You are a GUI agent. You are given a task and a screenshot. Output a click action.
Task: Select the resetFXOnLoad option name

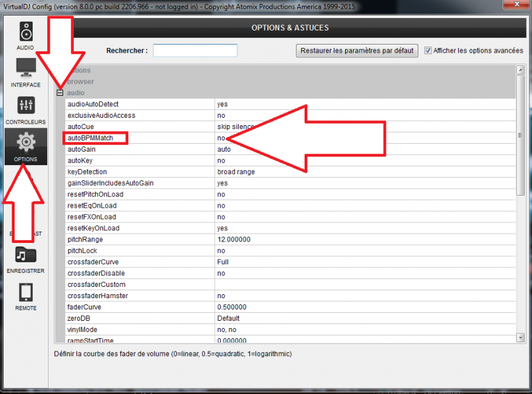tap(92, 217)
